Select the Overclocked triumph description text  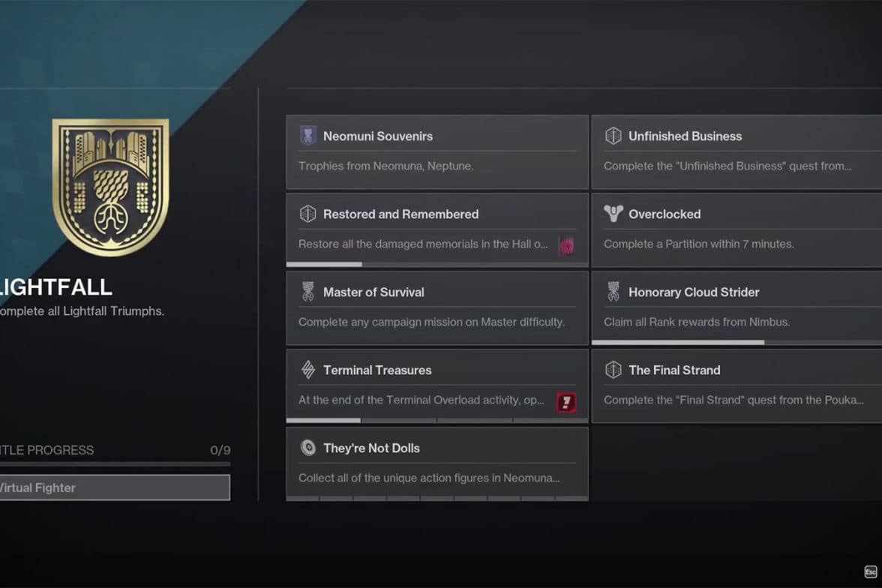click(698, 244)
